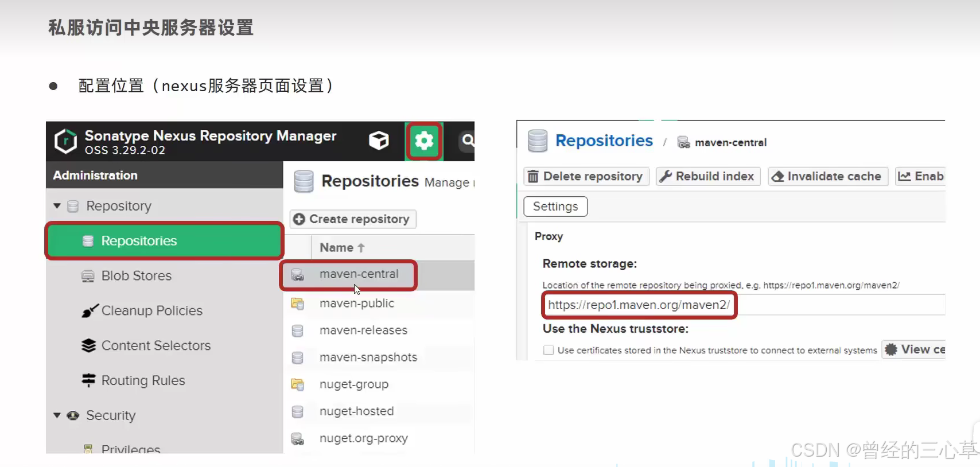Click the Repositories page header icon
Image resolution: width=980 pixels, height=467 pixels.
click(x=304, y=181)
